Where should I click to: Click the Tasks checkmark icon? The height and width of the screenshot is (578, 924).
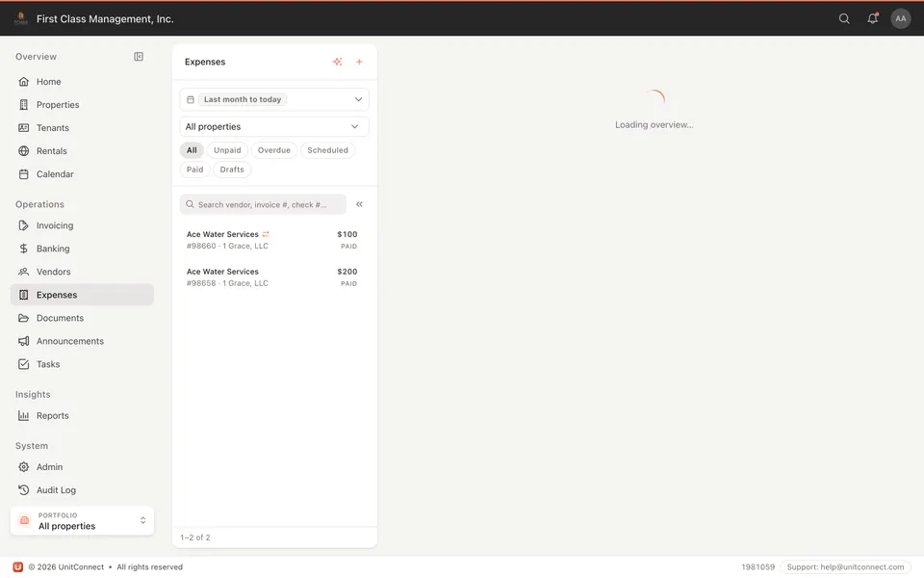pos(23,364)
